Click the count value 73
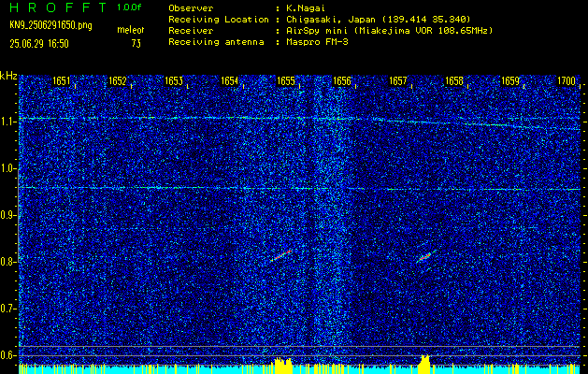 [x=136, y=44]
